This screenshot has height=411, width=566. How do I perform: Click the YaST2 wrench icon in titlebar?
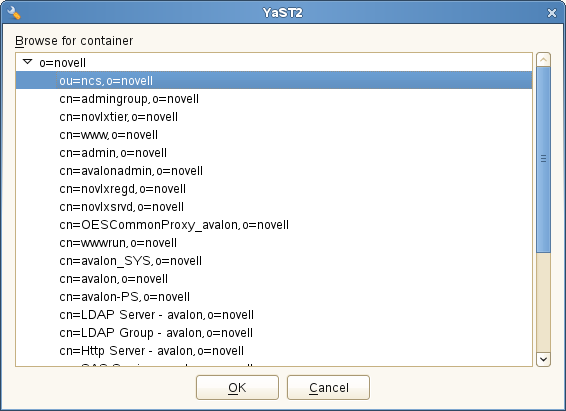pos(13,13)
